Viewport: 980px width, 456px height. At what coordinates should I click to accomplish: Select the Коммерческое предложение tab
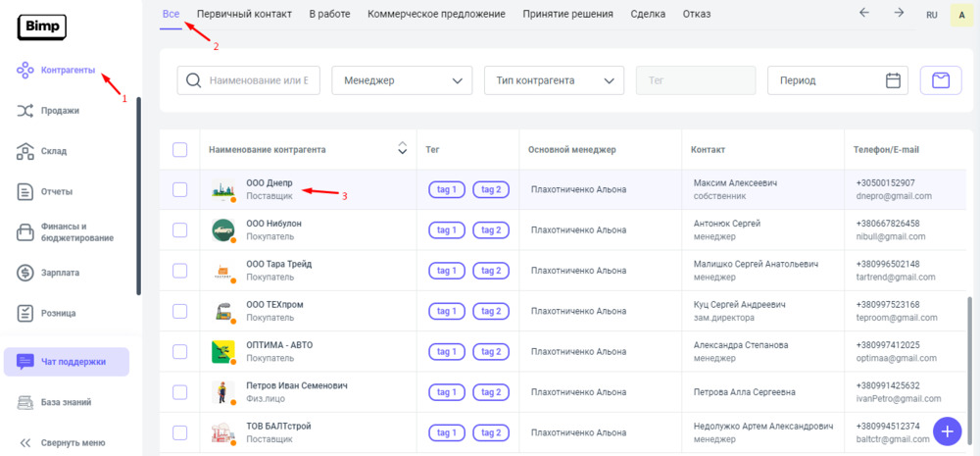(436, 14)
